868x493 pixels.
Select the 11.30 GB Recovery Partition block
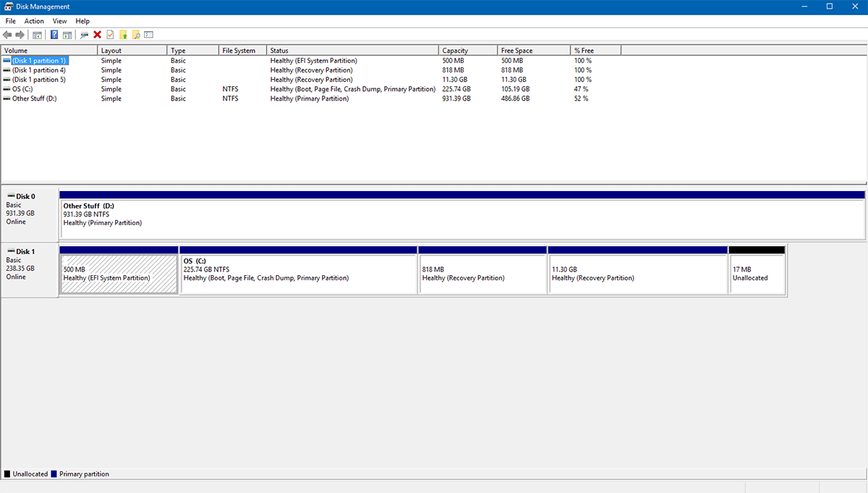638,270
